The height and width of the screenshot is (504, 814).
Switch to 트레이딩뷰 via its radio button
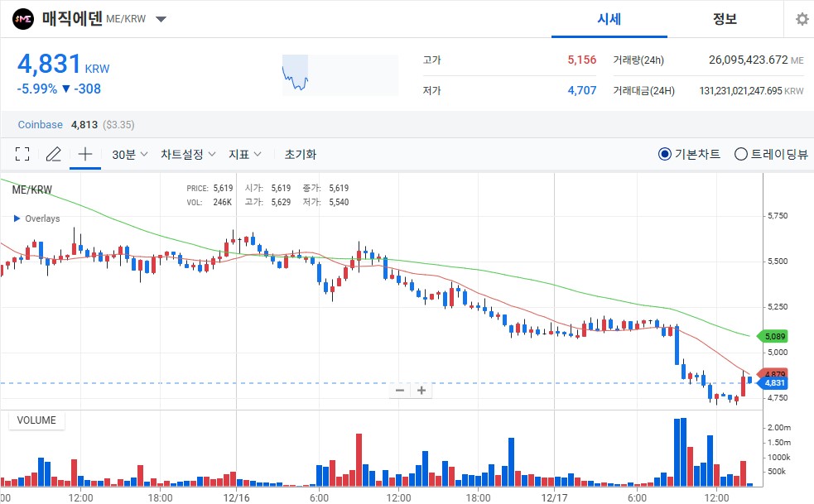pyautogui.click(x=740, y=153)
